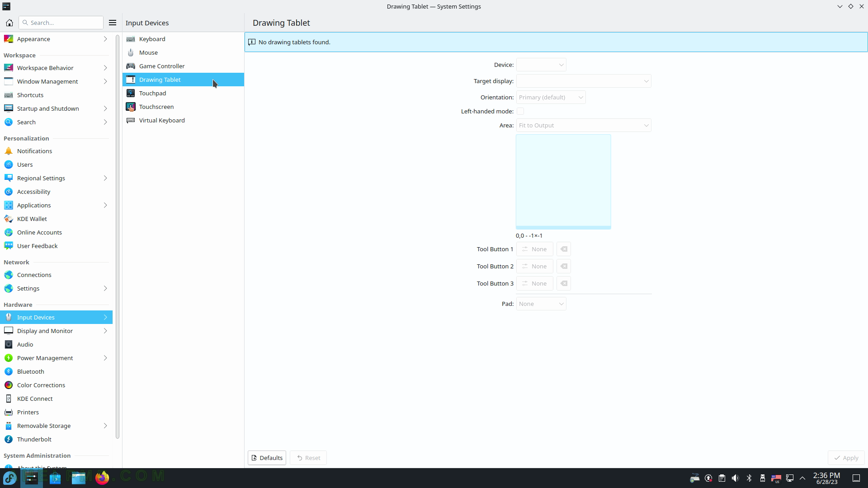Clear the Tool Button 1 binding

564,249
